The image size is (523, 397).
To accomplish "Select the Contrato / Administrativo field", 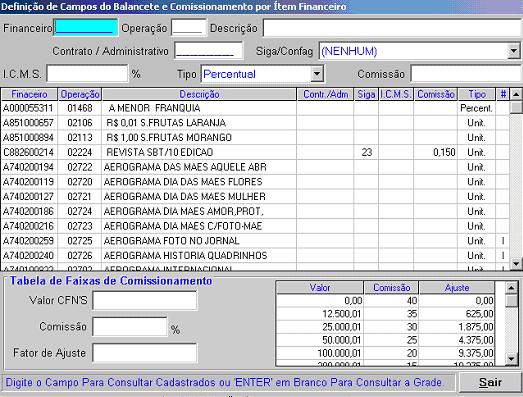I will point(208,51).
